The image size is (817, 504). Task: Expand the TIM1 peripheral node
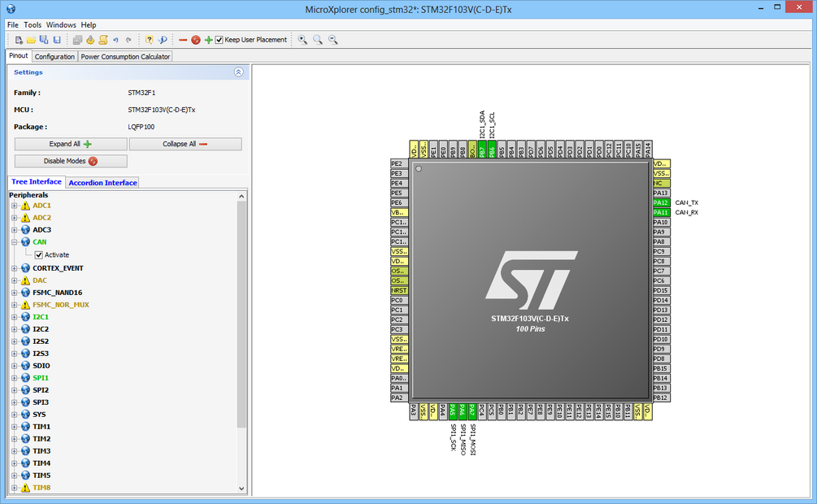point(15,426)
